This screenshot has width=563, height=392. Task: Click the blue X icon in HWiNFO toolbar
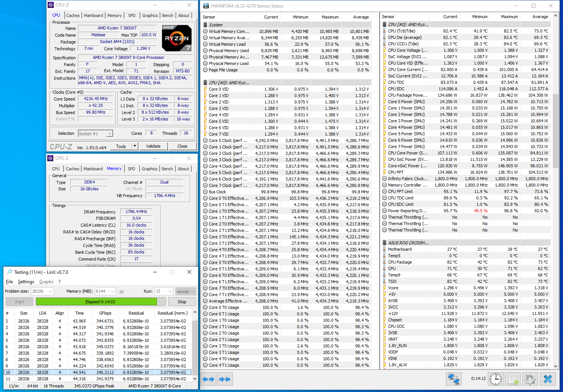click(548, 379)
